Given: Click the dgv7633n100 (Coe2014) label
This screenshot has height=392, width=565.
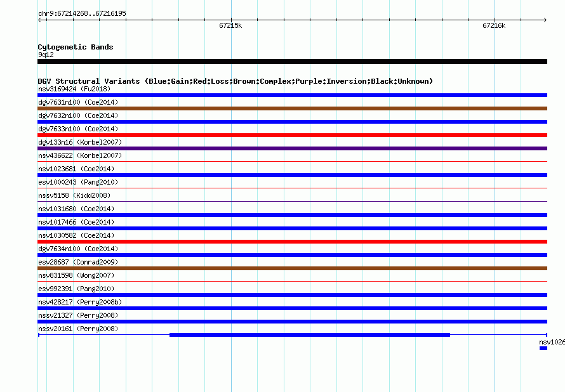Looking at the screenshot, I should (78, 129).
